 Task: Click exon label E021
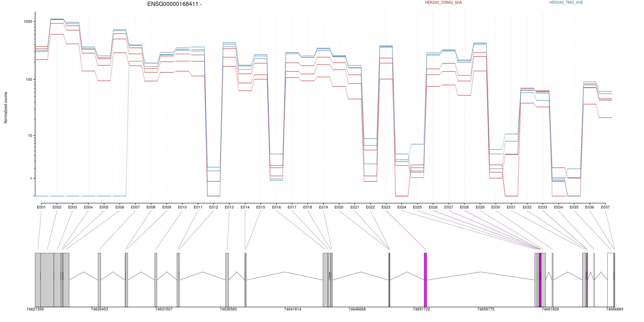355,207
